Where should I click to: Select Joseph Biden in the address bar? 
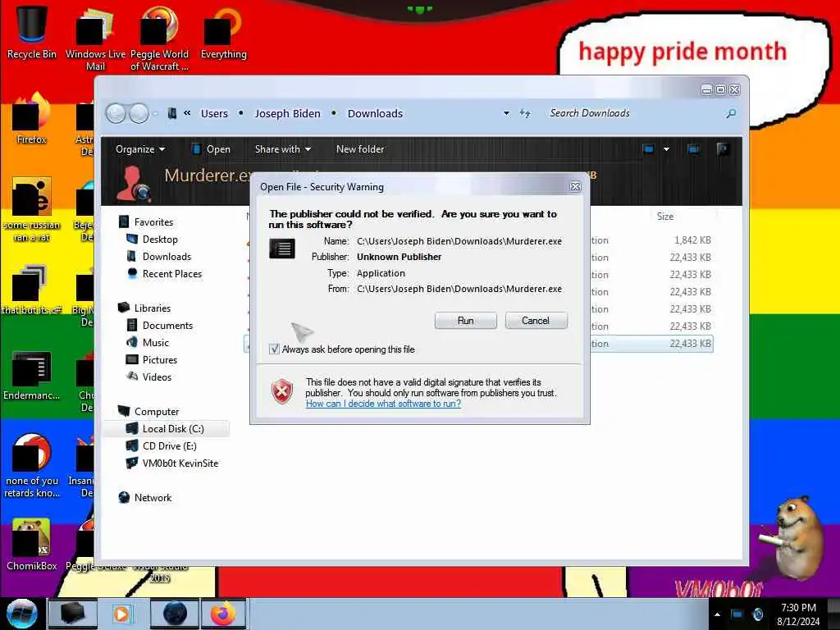(288, 113)
